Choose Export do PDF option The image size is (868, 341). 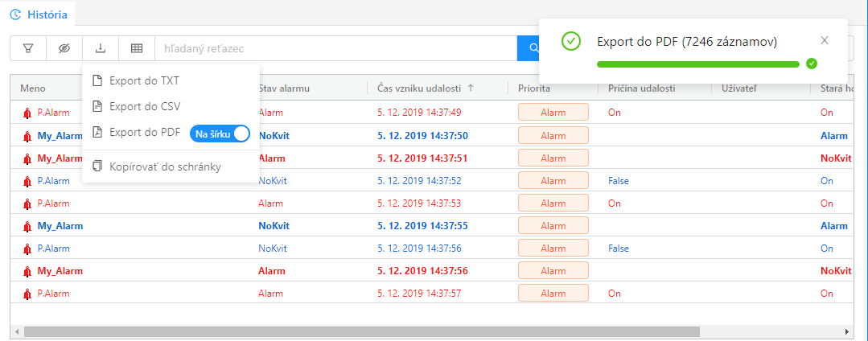145,133
